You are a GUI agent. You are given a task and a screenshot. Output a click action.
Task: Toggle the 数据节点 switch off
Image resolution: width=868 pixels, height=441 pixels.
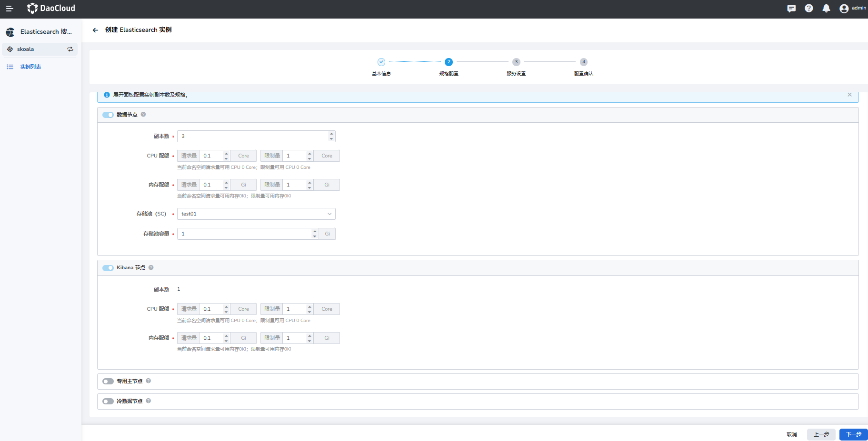tap(108, 115)
